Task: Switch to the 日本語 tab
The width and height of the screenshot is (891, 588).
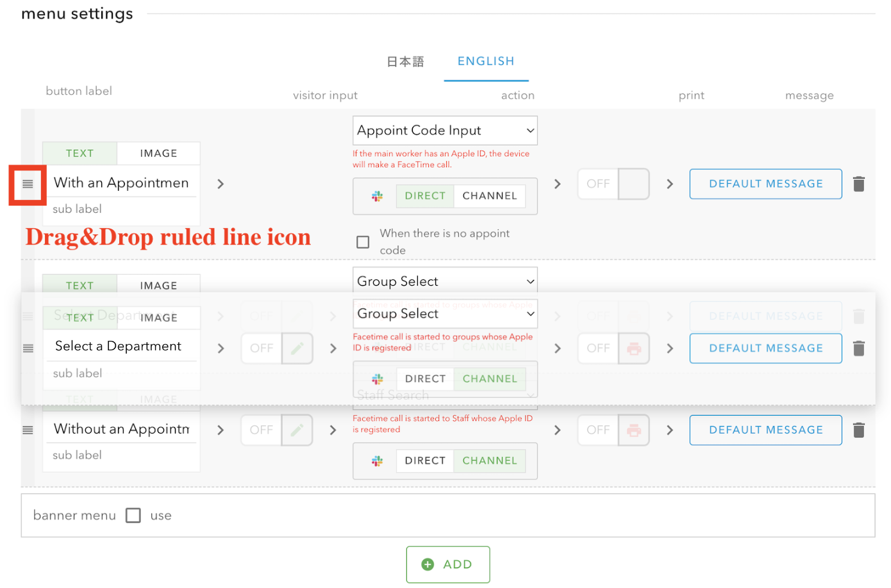Action: (405, 61)
